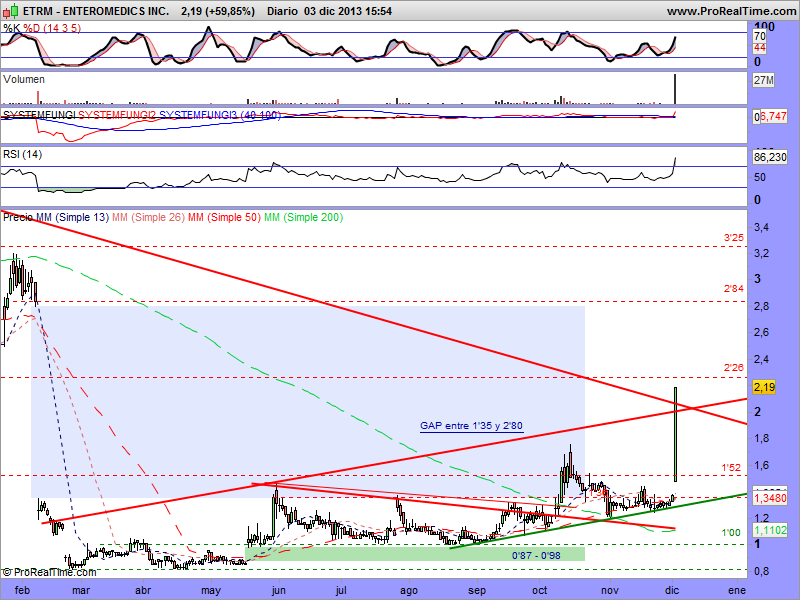Viewport: 800px width, 600px height.
Task: Click the date 03 dic 2013 15:54
Action: pyautogui.click(x=348, y=11)
